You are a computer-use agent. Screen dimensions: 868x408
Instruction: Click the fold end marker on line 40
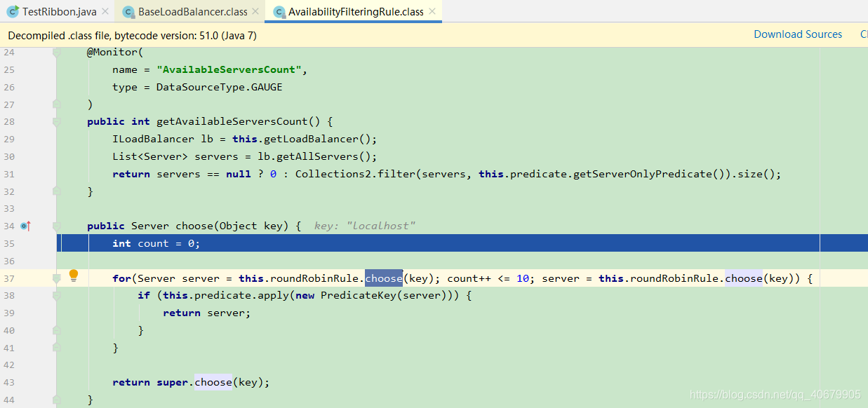coord(57,330)
